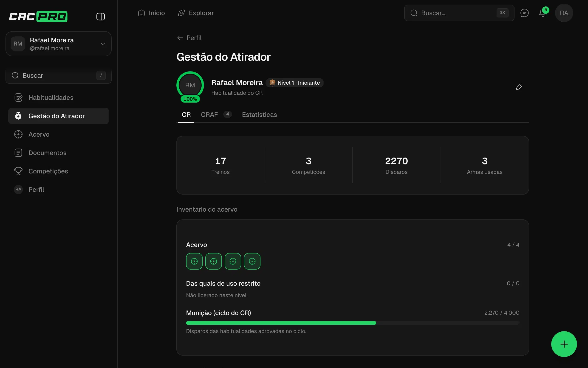Expand the Rafael Moreira account switcher
The height and width of the screenshot is (368, 588).
[59, 44]
